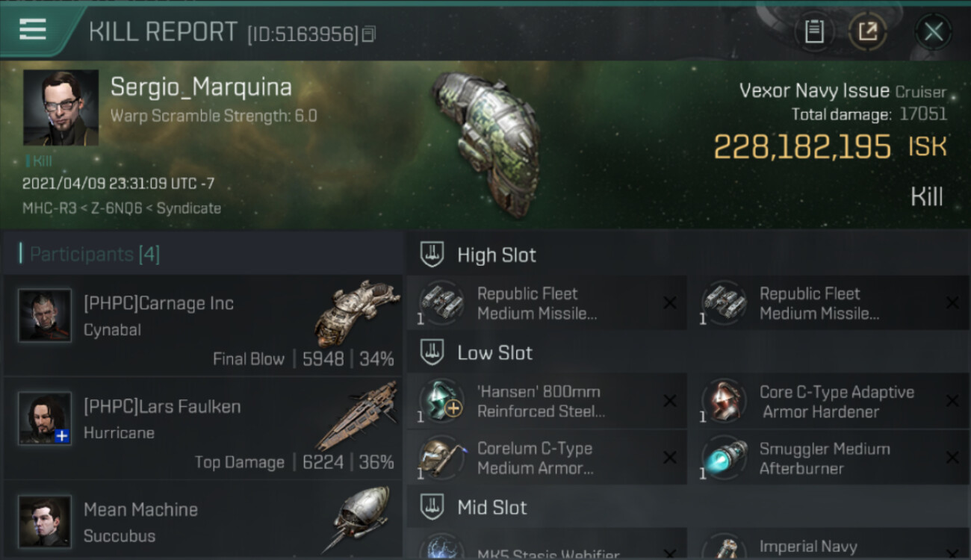This screenshot has height=560, width=971.
Task: Select the 'Hansen' 800mm Reinforced Steel module
Action: (x=547, y=402)
